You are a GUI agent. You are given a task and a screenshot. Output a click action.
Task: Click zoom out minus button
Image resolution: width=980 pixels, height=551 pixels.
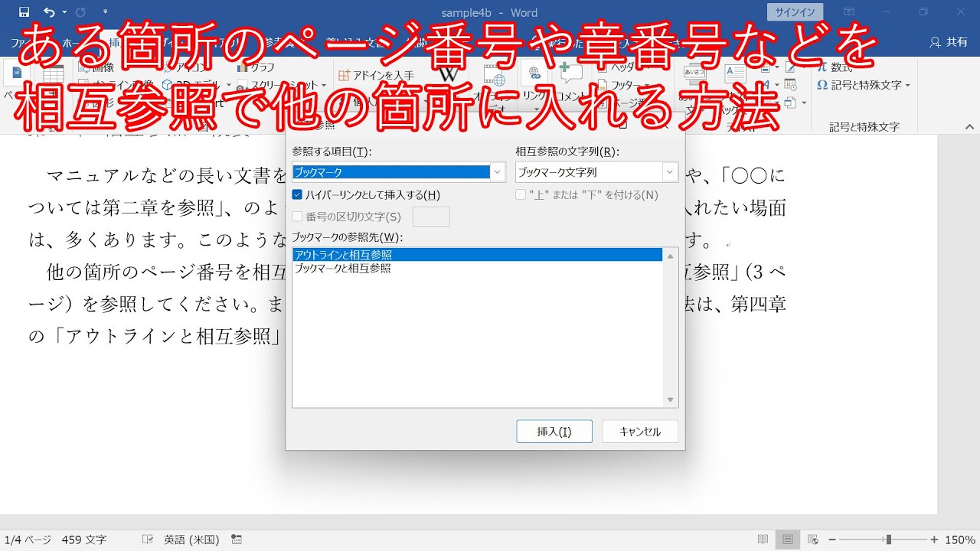point(832,540)
